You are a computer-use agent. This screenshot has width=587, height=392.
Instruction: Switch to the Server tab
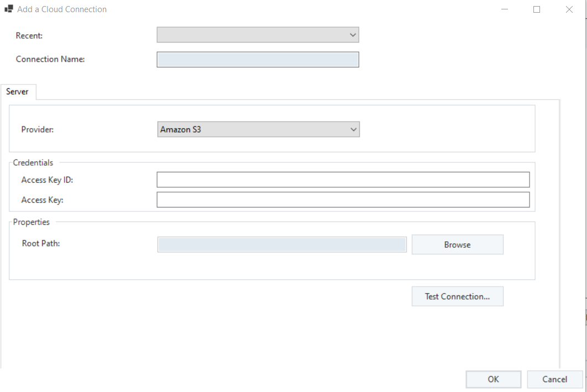click(18, 92)
